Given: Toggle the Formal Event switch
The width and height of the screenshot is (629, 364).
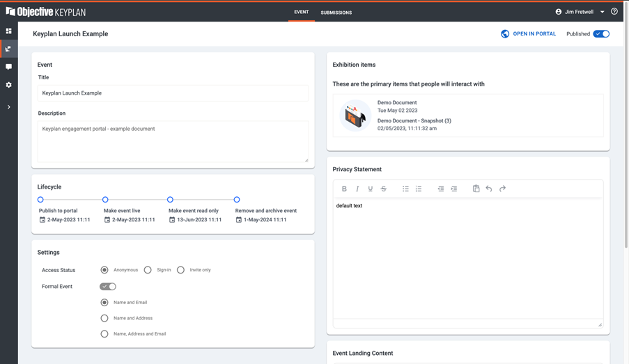Looking at the screenshot, I should pos(108,286).
